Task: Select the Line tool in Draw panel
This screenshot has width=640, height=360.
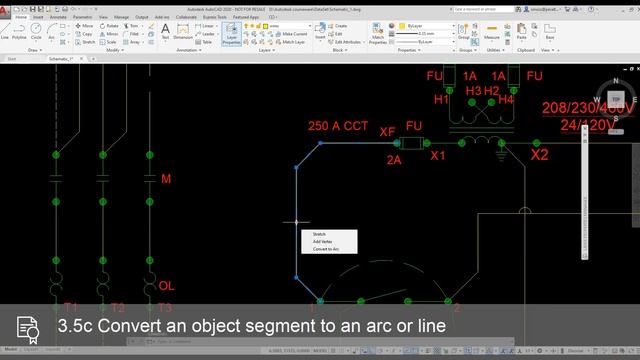Action: click(x=4, y=31)
